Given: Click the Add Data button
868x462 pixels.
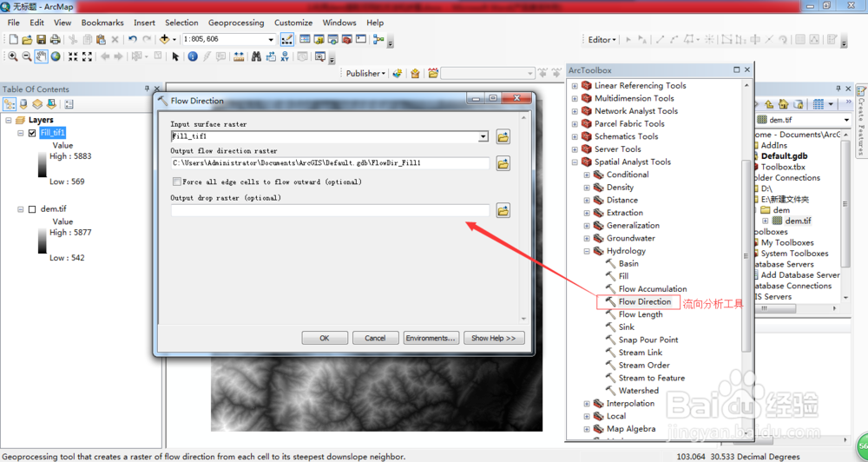Looking at the screenshot, I should coord(164,39).
